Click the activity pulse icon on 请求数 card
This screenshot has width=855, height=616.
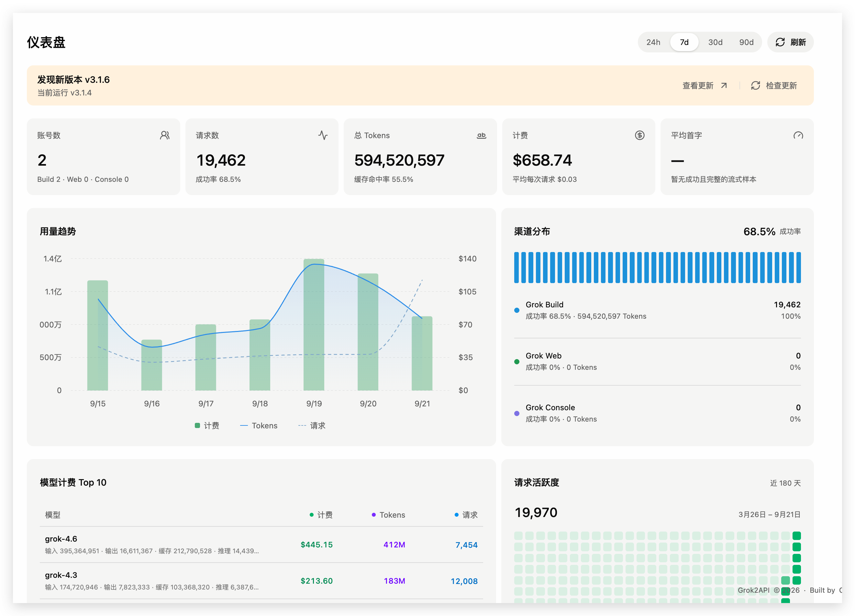point(323,135)
